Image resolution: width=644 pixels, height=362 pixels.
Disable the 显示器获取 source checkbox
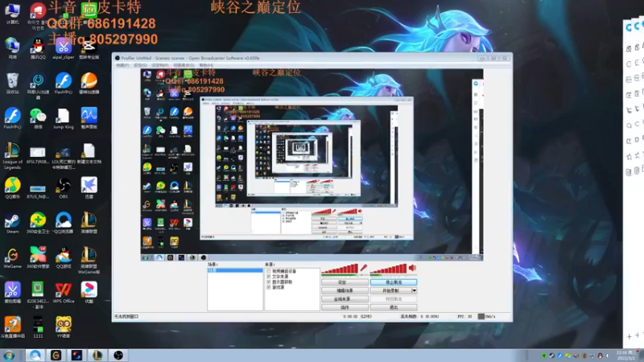pos(269,282)
